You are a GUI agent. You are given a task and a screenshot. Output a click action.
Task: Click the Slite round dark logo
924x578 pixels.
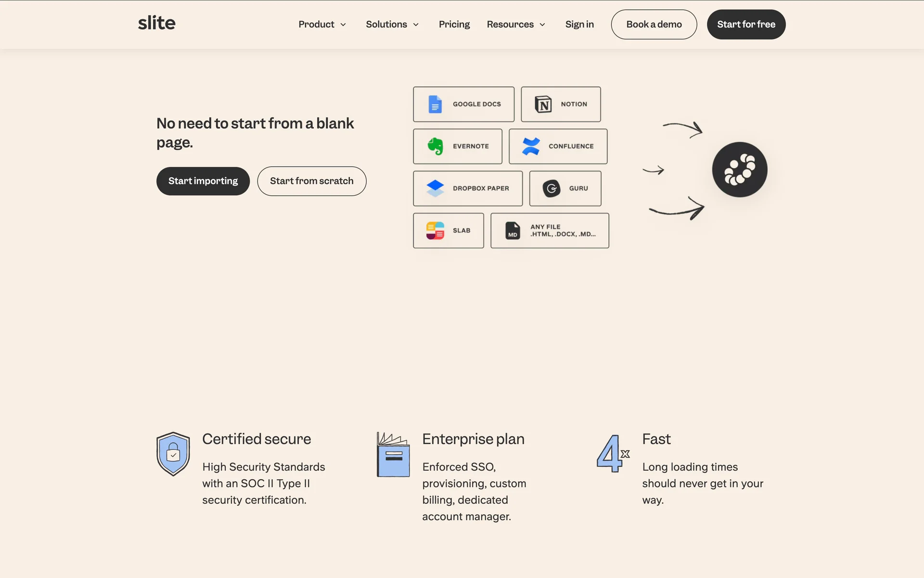pyautogui.click(x=739, y=170)
